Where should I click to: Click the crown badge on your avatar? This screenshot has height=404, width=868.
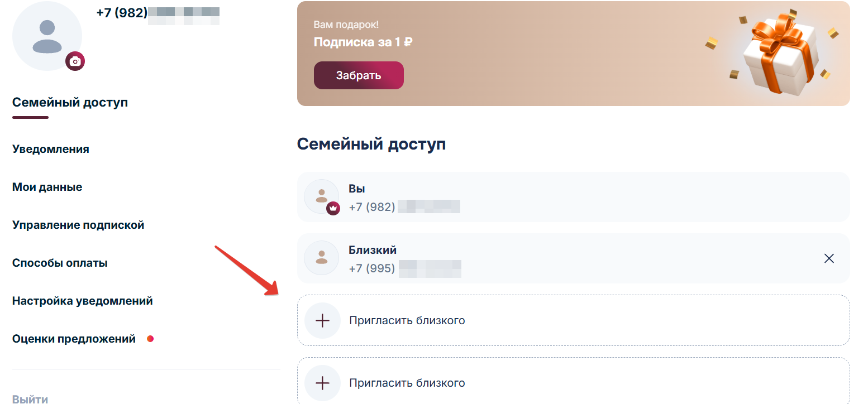coord(333,207)
